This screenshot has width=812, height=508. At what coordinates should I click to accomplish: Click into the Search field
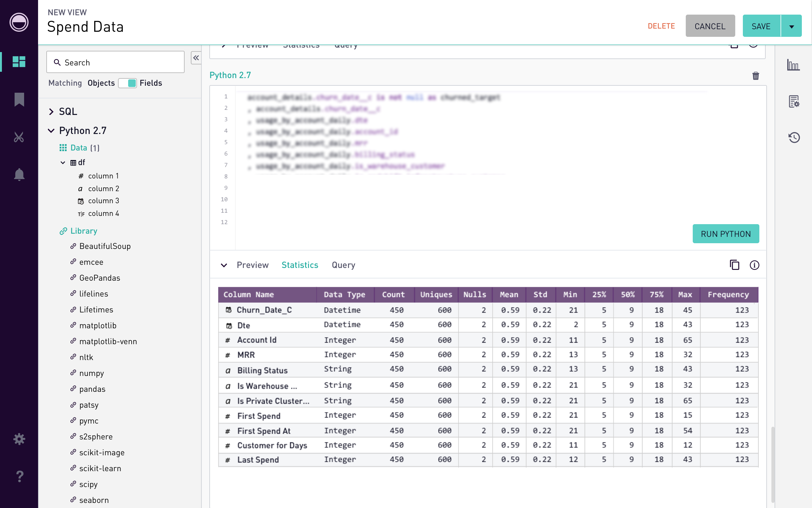coord(115,62)
